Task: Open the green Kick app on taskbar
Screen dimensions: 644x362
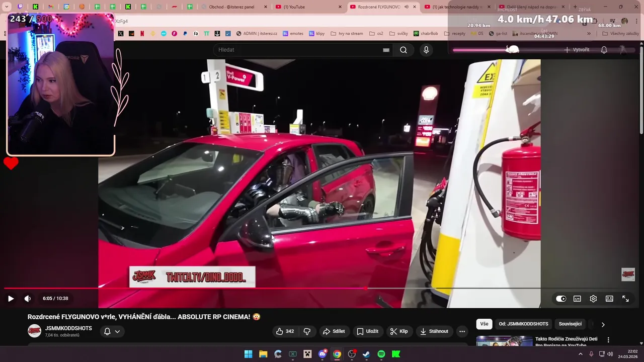Action: 396,354
